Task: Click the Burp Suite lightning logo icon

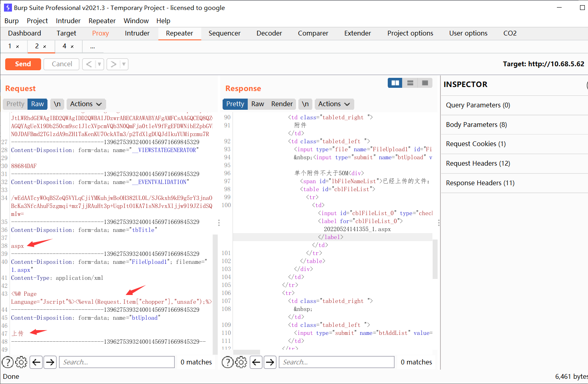Action: click(x=8, y=8)
